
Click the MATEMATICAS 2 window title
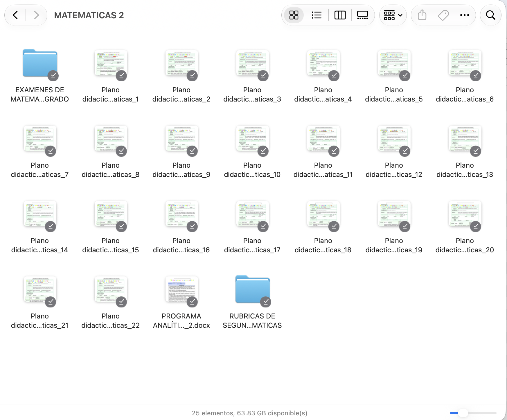[x=89, y=15]
